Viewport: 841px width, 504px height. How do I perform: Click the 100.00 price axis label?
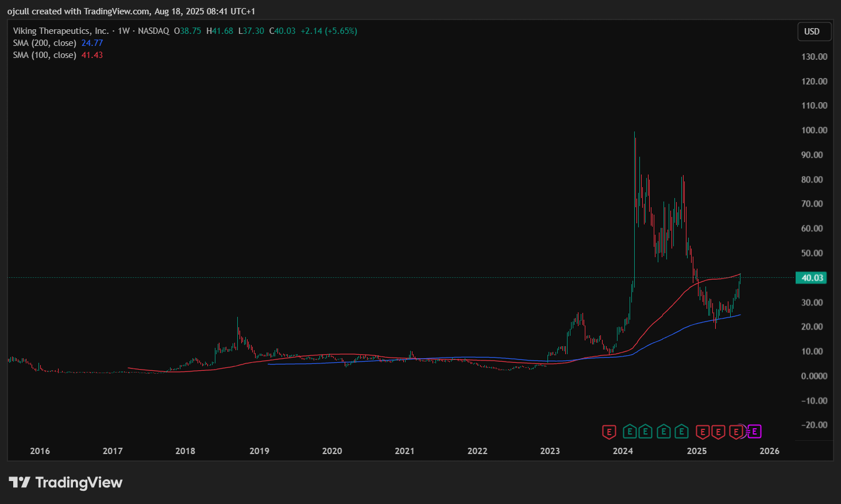coord(814,130)
